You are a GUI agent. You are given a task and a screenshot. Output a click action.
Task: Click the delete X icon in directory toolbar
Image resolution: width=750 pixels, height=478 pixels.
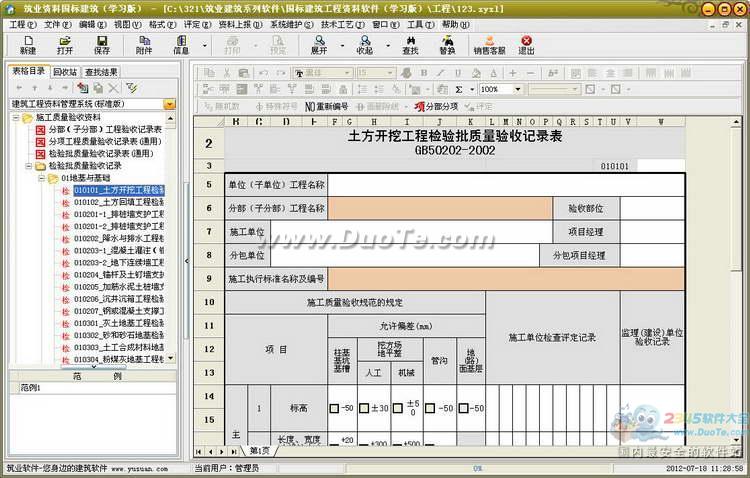pyautogui.click(x=113, y=88)
